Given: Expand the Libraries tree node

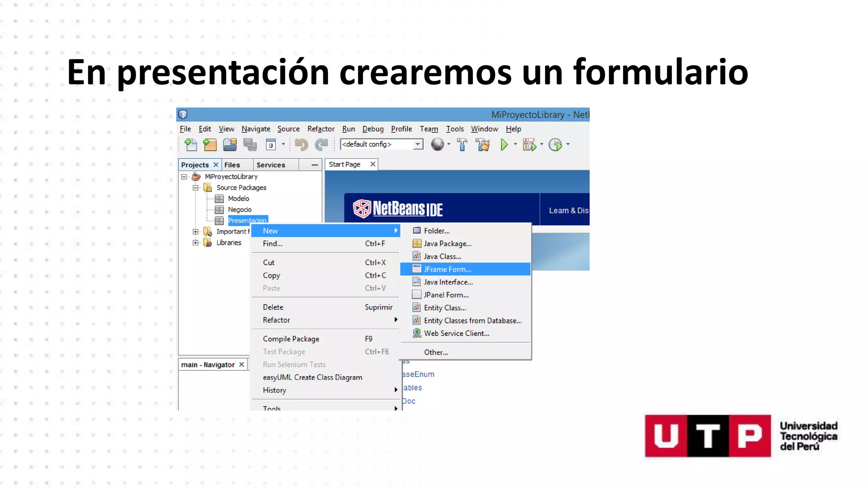Looking at the screenshot, I should (x=195, y=243).
